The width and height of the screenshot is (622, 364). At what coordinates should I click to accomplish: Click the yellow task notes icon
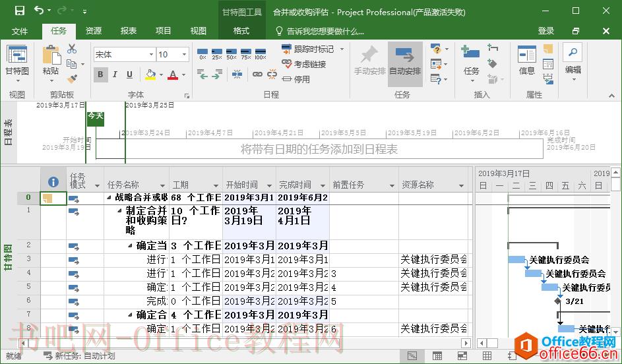click(x=548, y=49)
